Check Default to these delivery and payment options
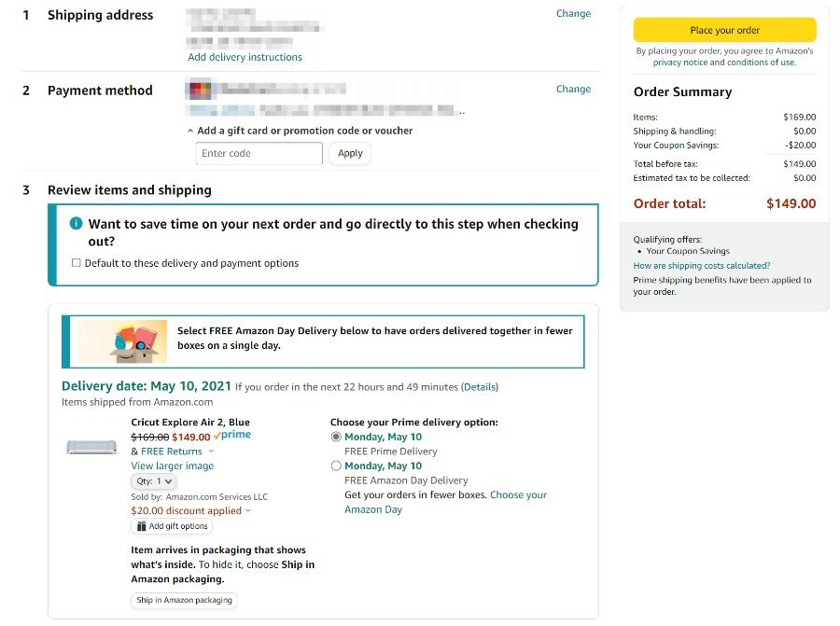The image size is (840, 626). click(77, 263)
